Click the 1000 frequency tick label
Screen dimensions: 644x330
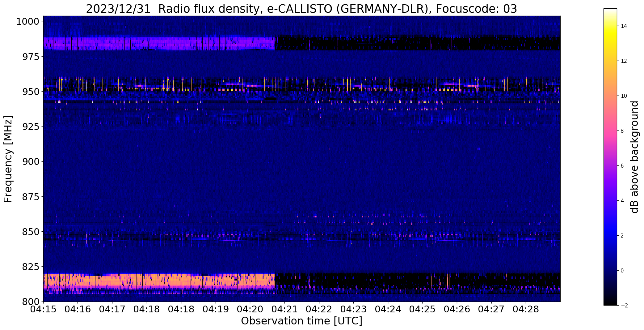pyautogui.click(x=28, y=22)
